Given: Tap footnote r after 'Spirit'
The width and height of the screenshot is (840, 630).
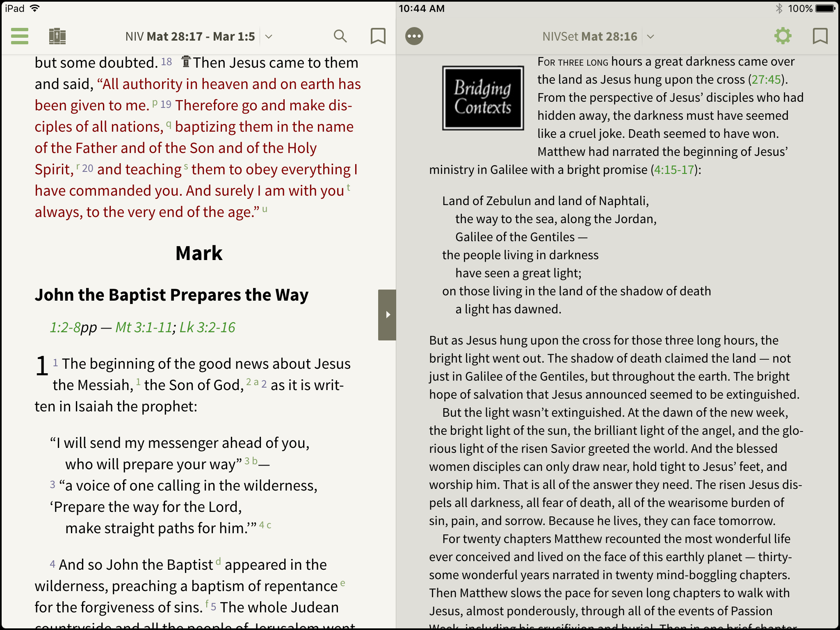Looking at the screenshot, I should (x=78, y=166).
